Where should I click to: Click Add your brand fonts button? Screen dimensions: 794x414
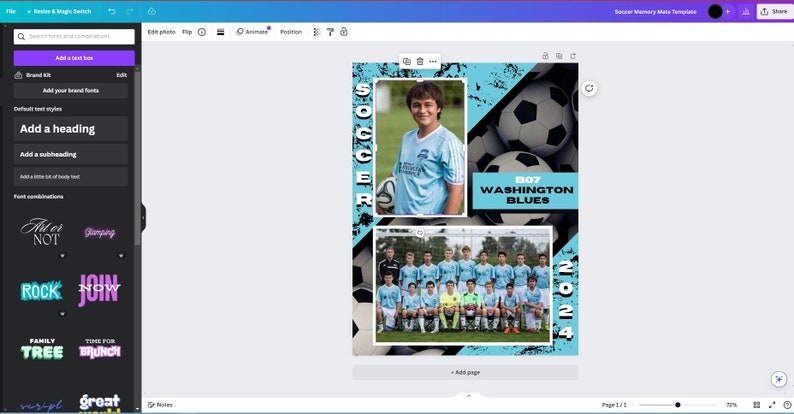(x=70, y=91)
